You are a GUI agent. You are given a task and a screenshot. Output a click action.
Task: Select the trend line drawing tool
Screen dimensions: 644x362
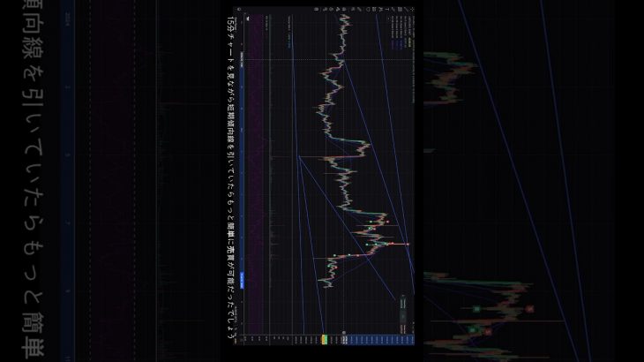(406, 9)
